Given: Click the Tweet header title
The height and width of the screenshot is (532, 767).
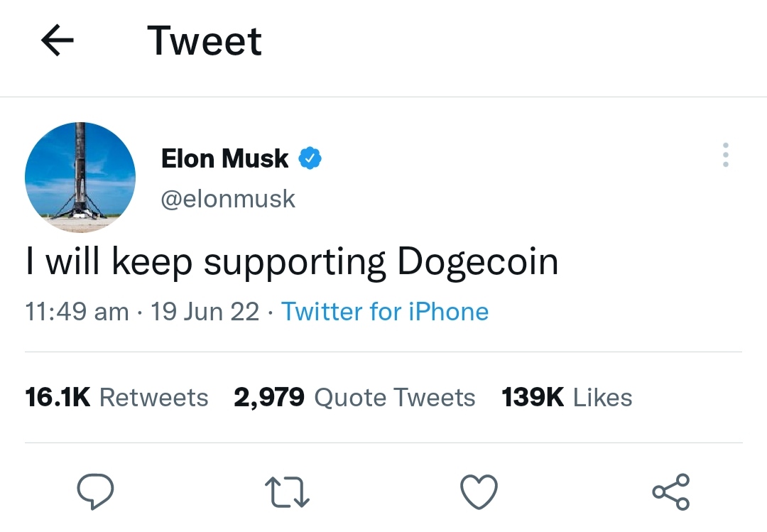Looking at the screenshot, I should [x=204, y=40].
